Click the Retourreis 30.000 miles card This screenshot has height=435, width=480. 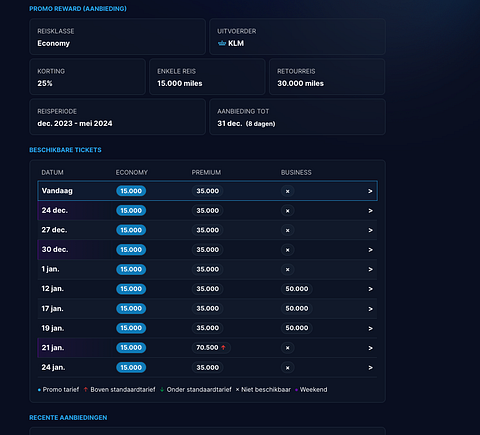327,77
